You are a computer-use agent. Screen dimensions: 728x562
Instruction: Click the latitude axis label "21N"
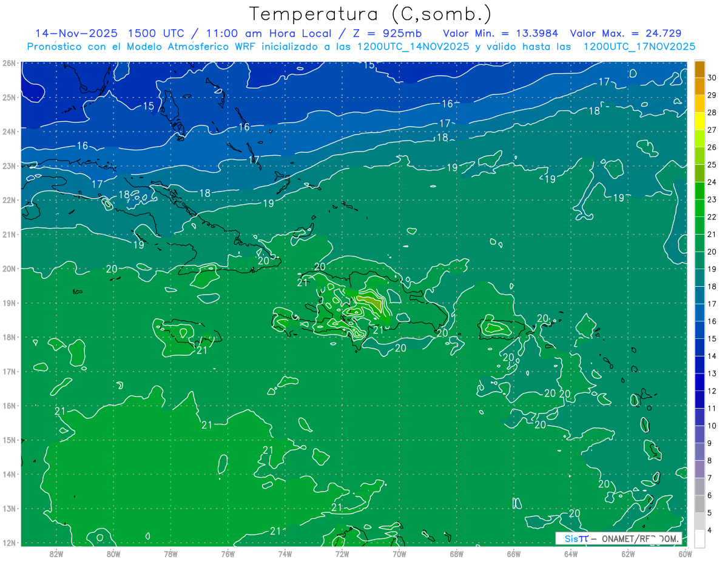click(9, 234)
